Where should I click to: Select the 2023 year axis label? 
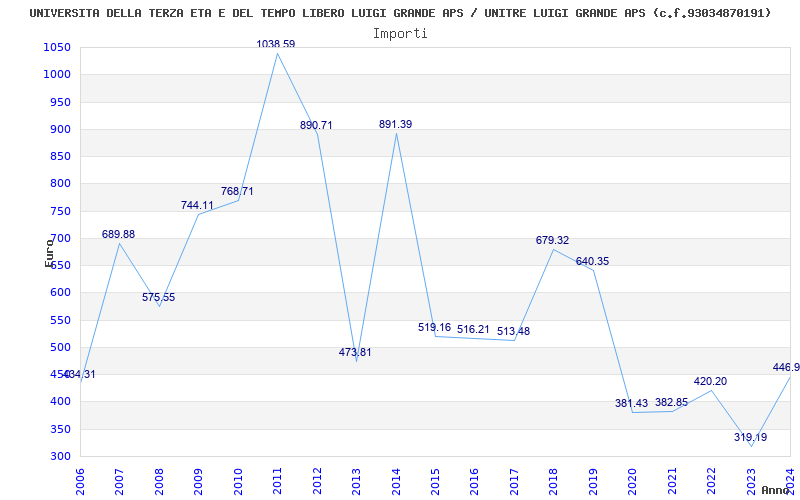coord(752,481)
